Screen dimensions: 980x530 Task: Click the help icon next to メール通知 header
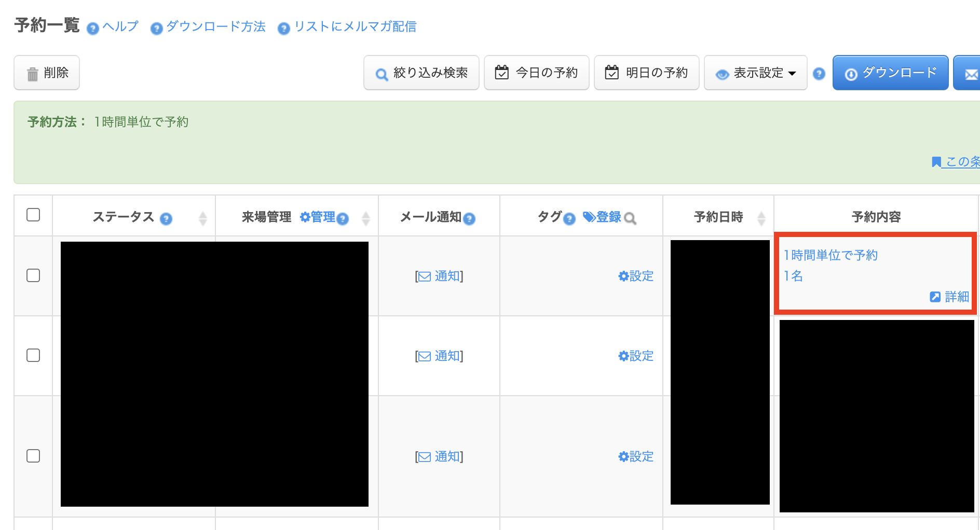point(469,219)
